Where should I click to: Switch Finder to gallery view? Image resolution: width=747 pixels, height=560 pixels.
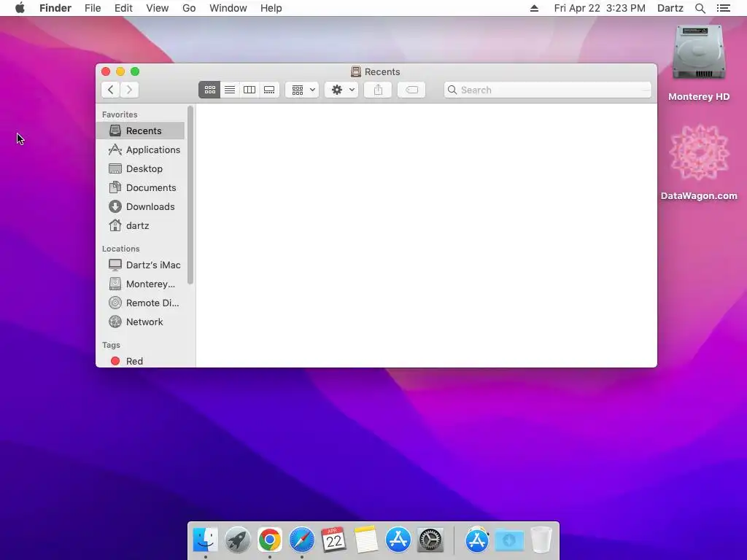coord(269,90)
